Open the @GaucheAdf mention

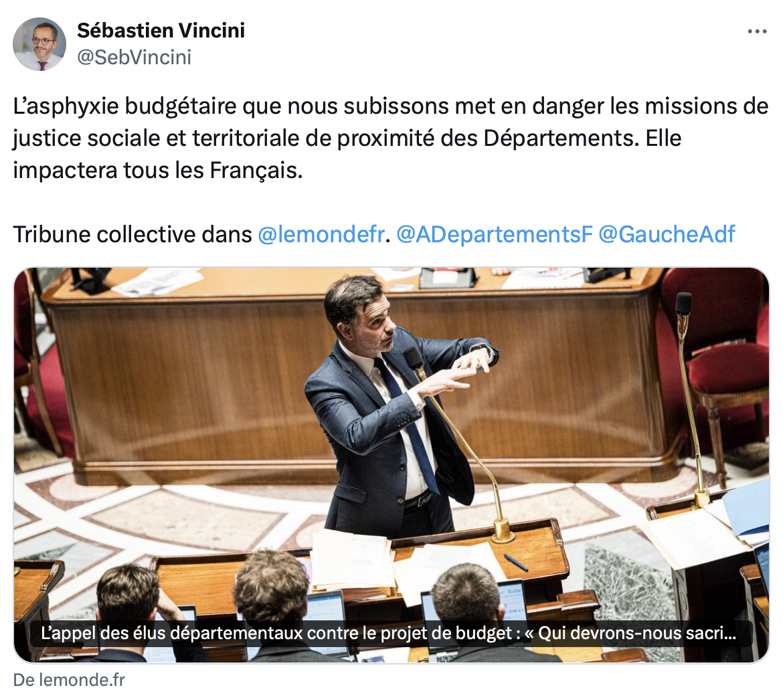[x=667, y=234]
